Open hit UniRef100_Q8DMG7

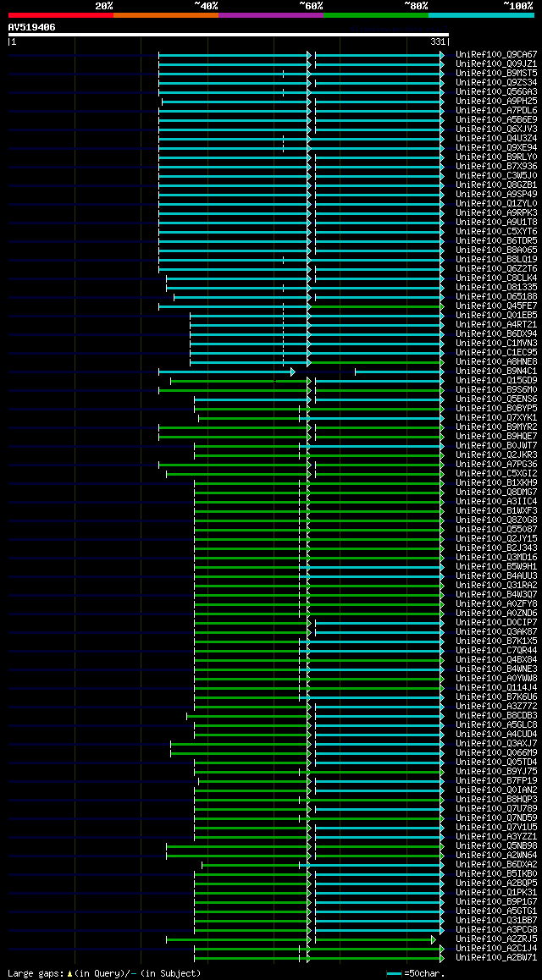click(496, 493)
